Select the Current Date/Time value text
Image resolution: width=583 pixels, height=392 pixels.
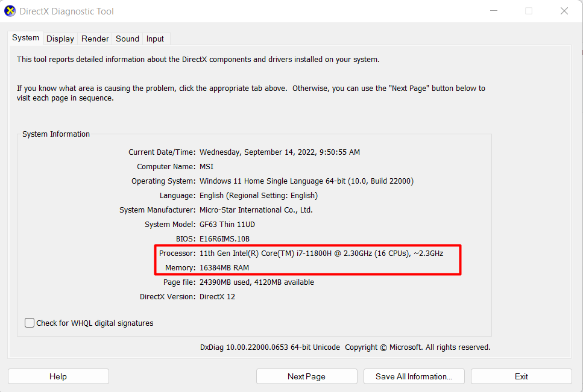280,152
